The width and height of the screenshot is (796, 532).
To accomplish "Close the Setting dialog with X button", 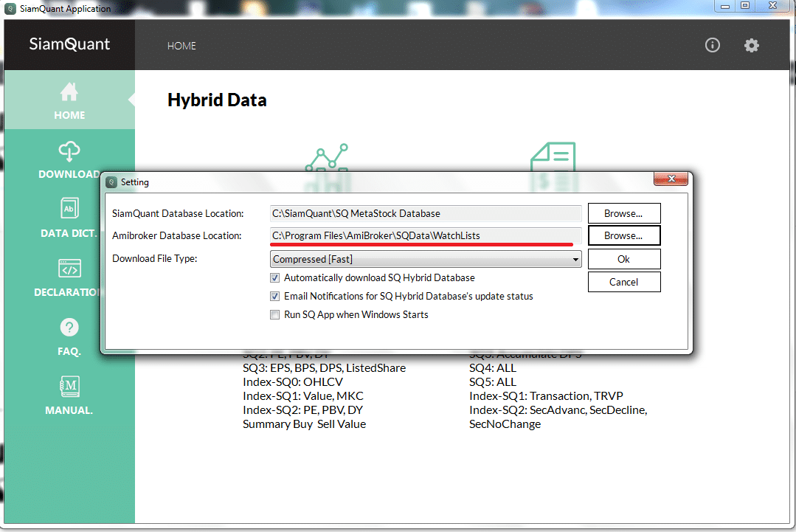I will (672, 179).
